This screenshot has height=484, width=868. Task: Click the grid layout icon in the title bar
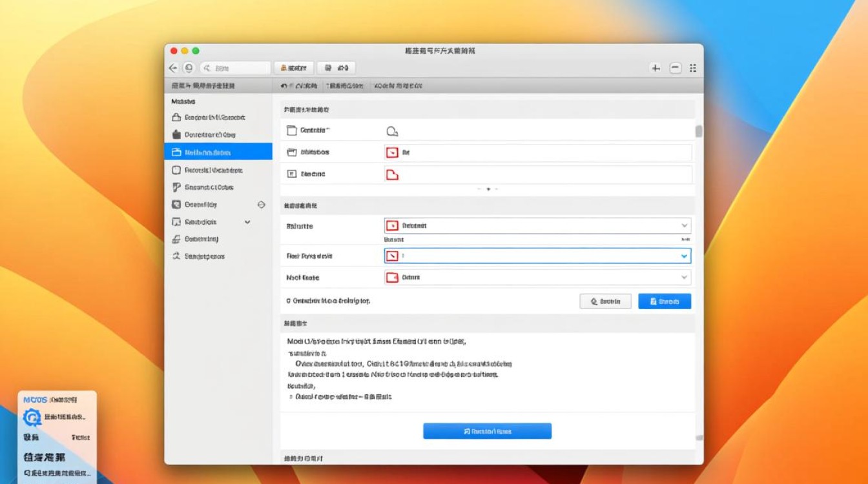click(x=692, y=67)
